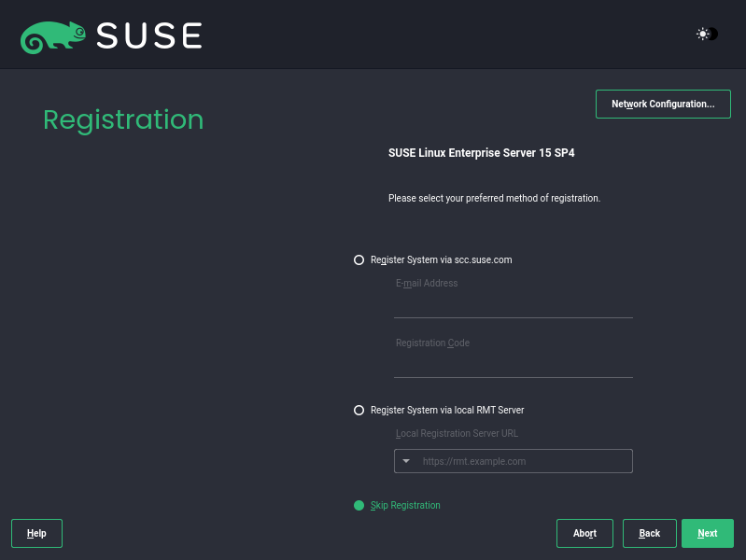
Task: Go Back to previous step
Action: coord(649,533)
